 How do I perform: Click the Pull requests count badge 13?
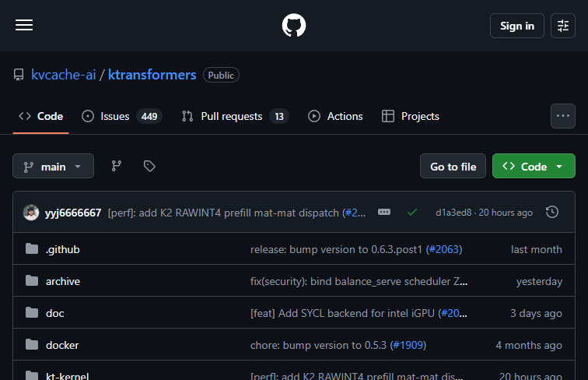[x=279, y=116]
